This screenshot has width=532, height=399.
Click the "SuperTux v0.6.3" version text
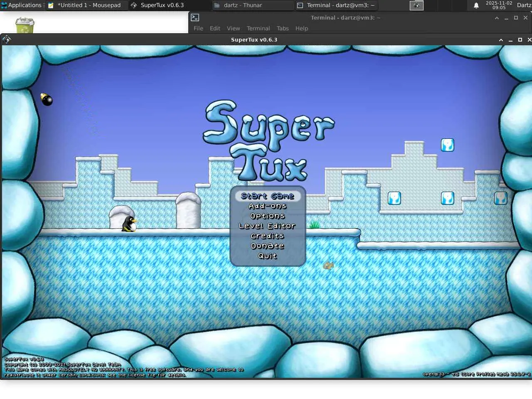(x=24, y=359)
